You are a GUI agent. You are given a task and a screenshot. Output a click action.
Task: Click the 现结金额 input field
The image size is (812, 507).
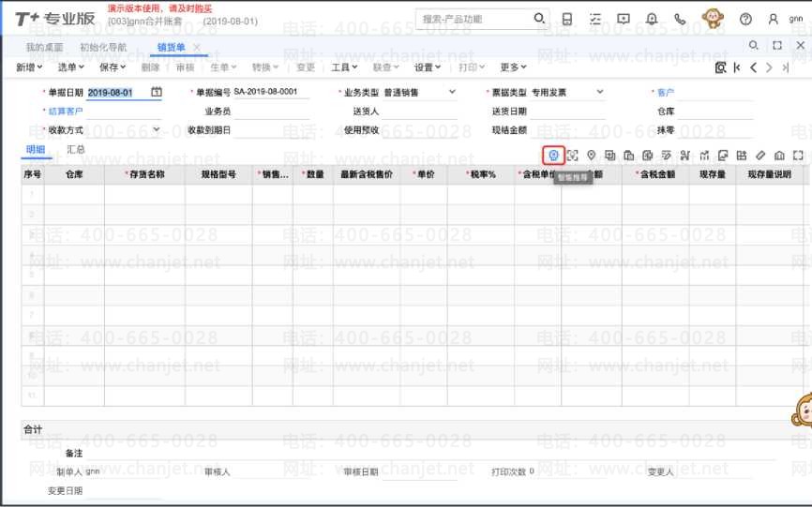(567, 130)
